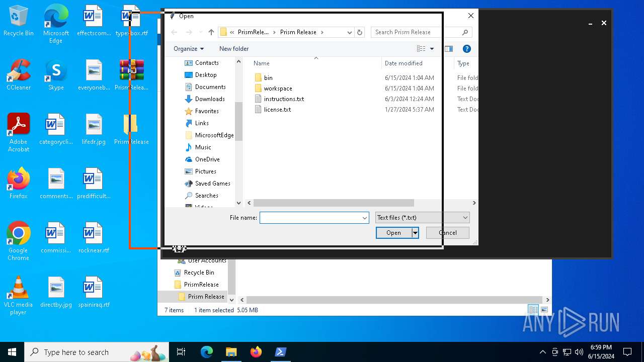644x362 pixels.
Task: Open Skype desktop shortcut
Action: (56, 75)
